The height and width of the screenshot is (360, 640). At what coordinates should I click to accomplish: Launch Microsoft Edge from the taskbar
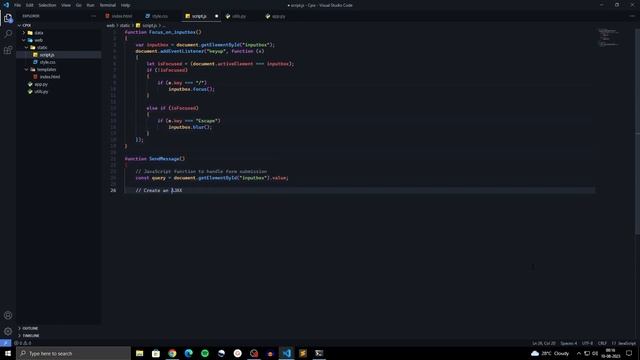pyautogui.click(x=189, y=353)
